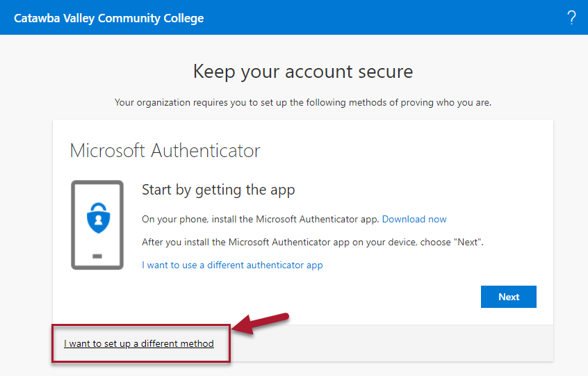Click the red arrow annotation

coord(261,322)
